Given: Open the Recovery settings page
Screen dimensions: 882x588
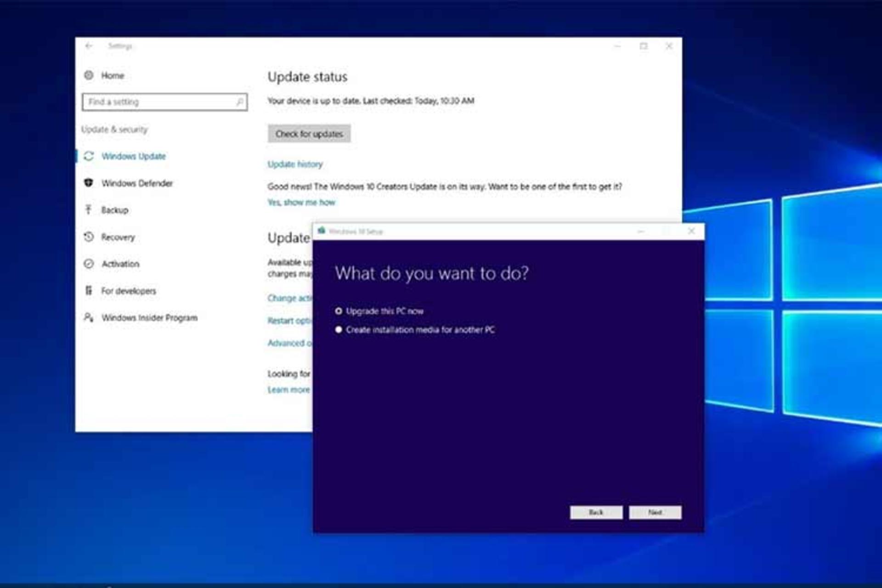Looking at the screenshot, I should (118, 237).
